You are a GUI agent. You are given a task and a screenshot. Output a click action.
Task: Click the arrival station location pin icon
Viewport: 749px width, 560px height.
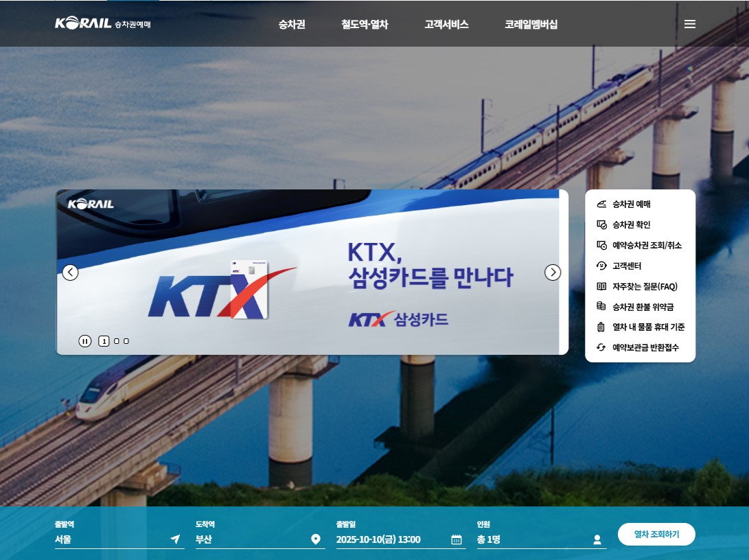316,539
